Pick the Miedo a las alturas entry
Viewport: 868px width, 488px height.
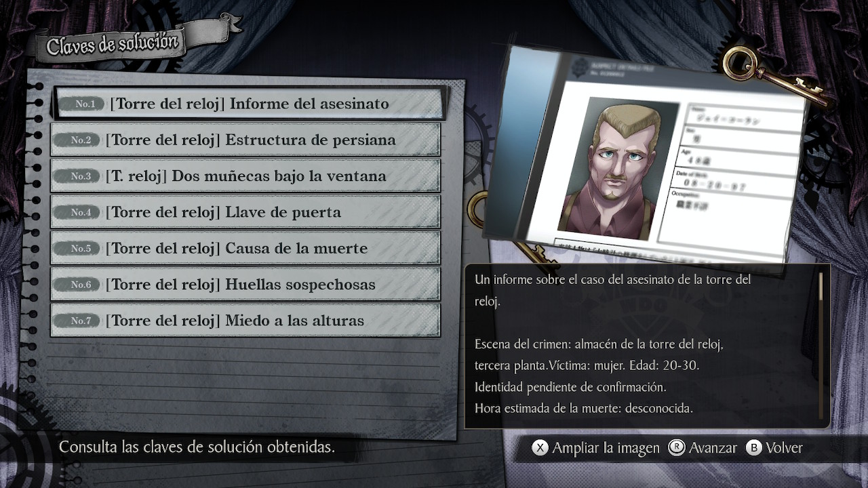point(245,321)
